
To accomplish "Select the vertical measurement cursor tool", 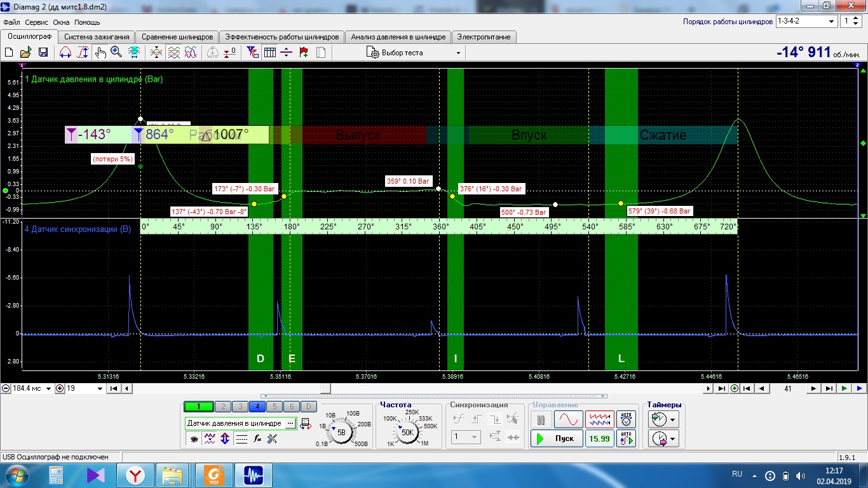I will pyautogui.click(x=82, y=53).
